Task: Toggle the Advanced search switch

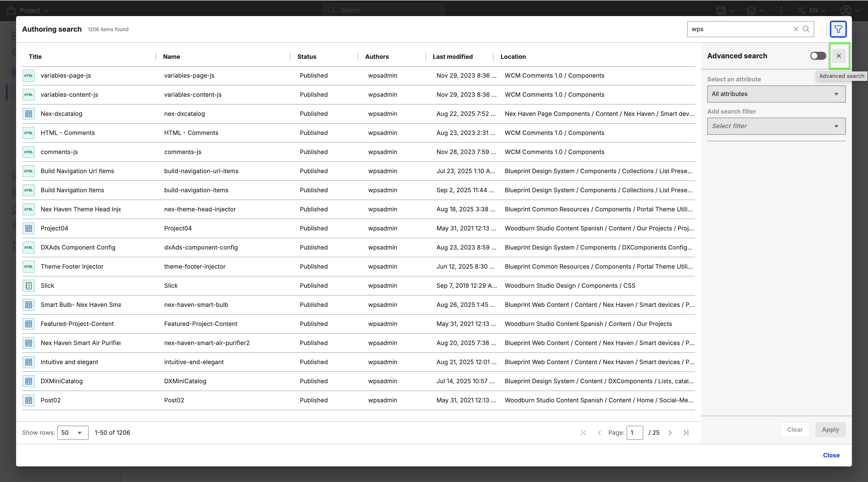Action: tap(818, 56)
